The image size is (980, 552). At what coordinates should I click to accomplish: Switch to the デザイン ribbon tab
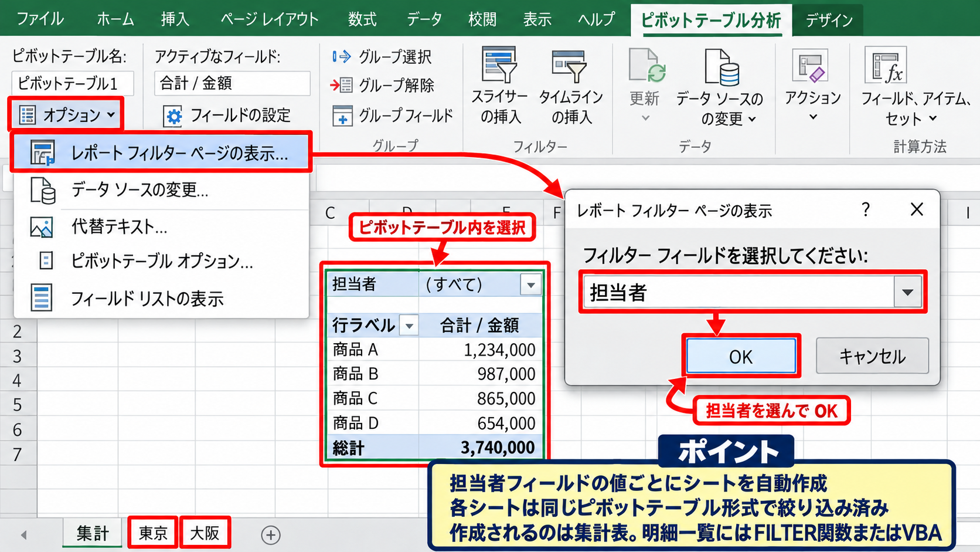click(829, 21)
